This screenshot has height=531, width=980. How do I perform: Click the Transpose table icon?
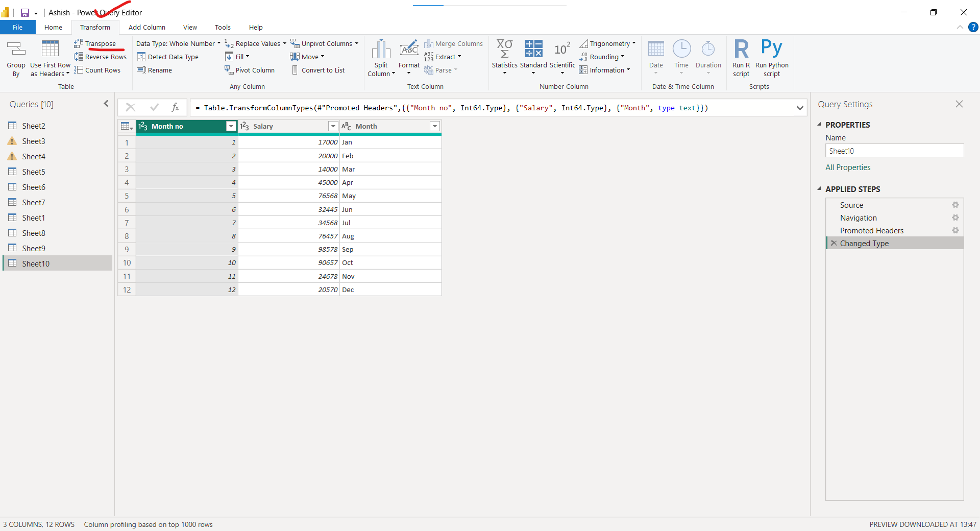point(79,43)
